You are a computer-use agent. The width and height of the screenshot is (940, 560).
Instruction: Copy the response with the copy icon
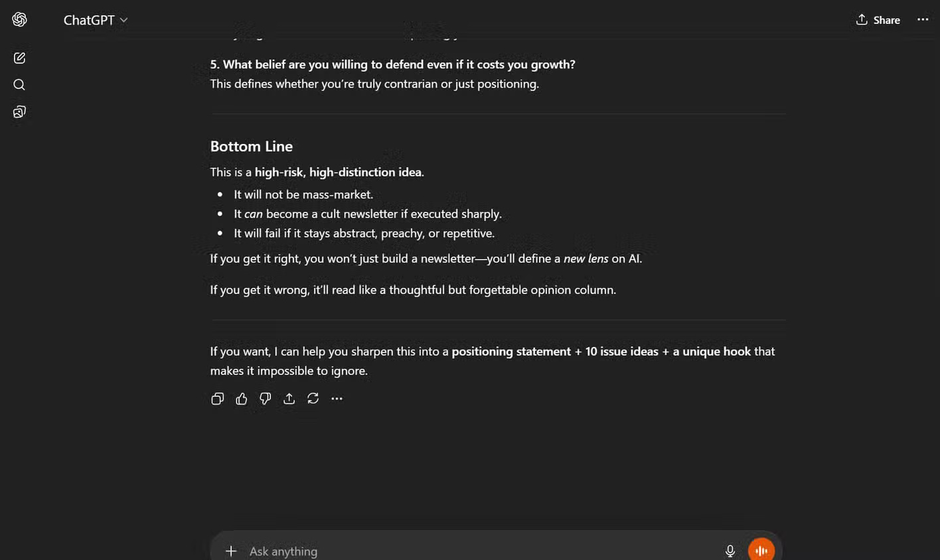tap(217, 399)
